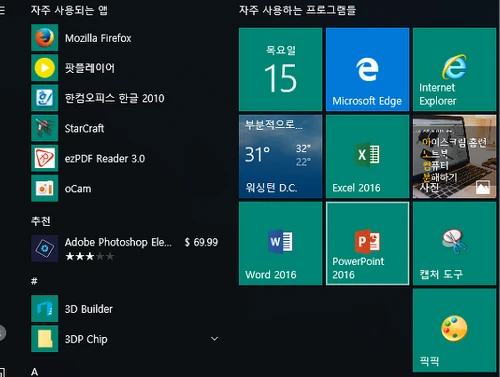Click the # letter group header

click(34, 281)
